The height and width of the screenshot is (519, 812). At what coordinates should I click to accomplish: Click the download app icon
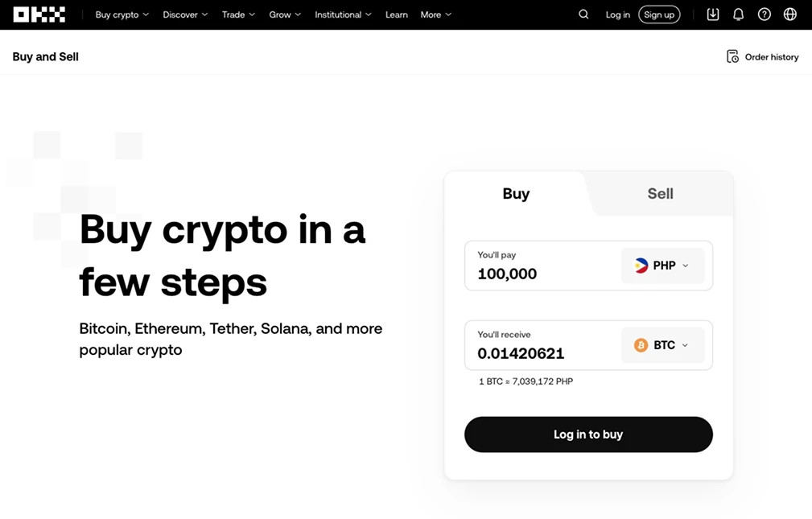pos(713,14)
